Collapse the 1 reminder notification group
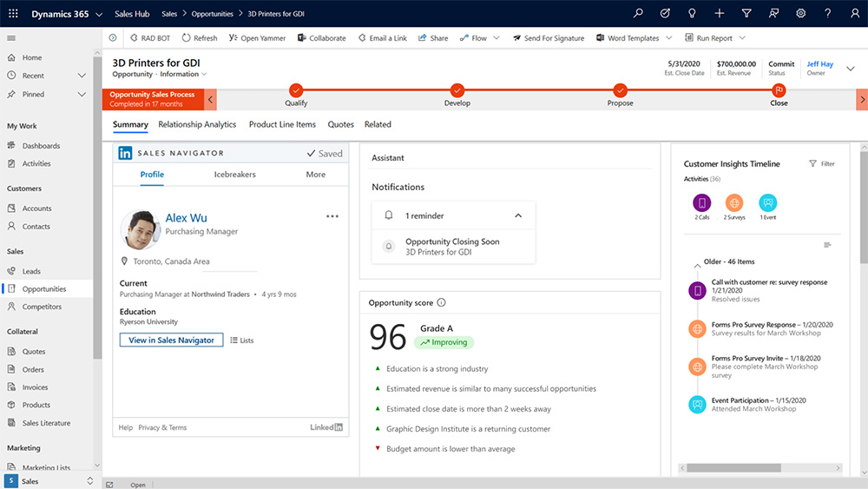Image resolution: width=868 pixels, height=489 pixels. point(518,215)
